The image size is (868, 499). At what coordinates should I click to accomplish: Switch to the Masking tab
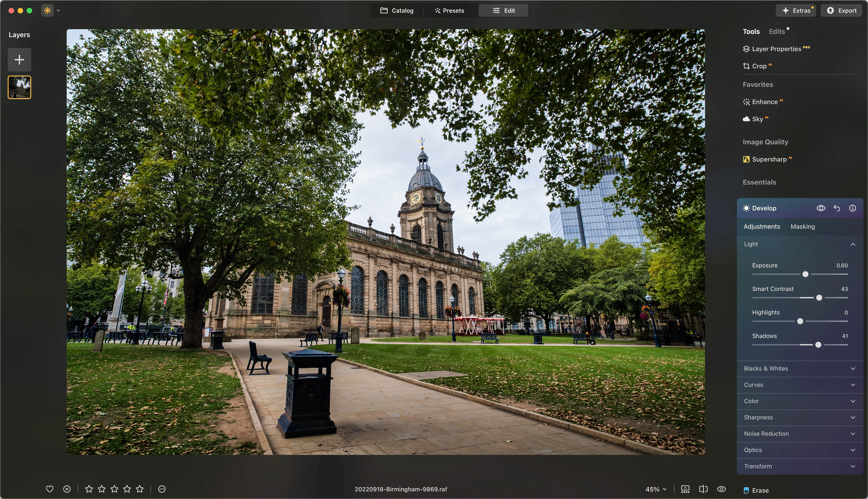(803, 226)
